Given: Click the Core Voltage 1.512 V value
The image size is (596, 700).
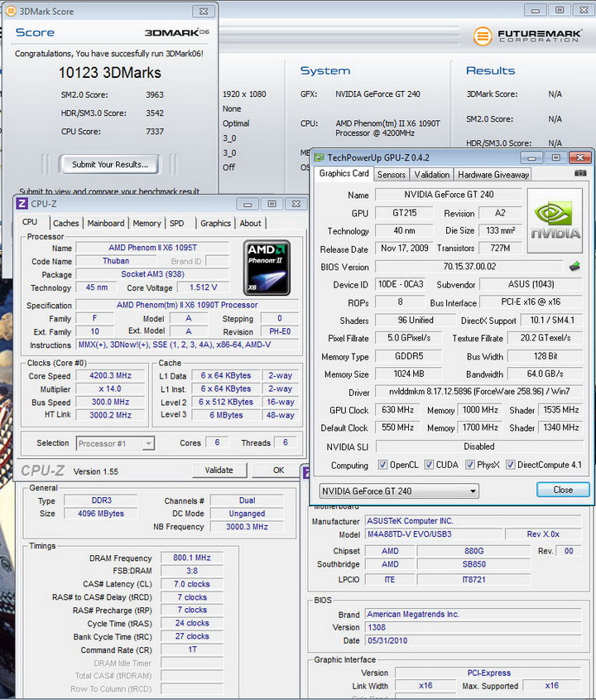Looking at the screenshot, I should [x=204, y=287].
